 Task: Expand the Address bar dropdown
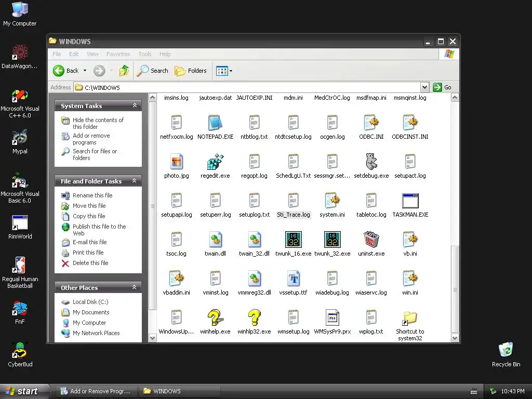(424, 87)
